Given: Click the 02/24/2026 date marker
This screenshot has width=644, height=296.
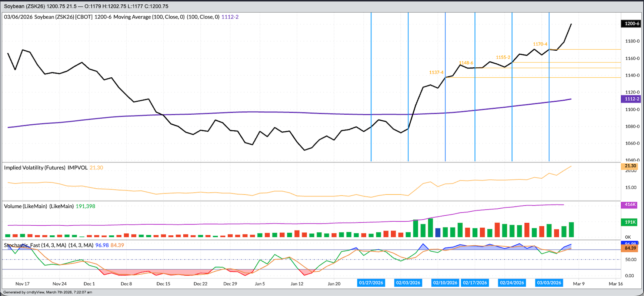Looking at the screenshot, I should coord(512,283).
